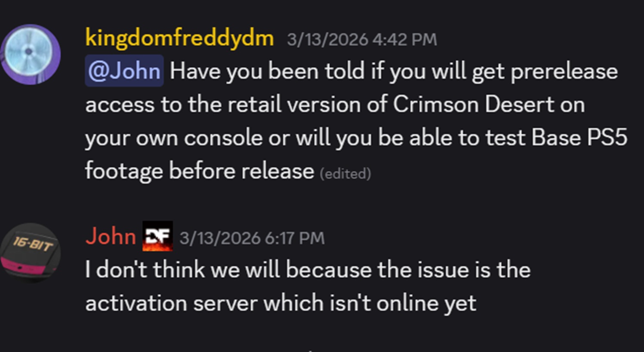Click the 3/13/2026 6:17 PM timestamp

pyautogui.click(x=252, y=238)
